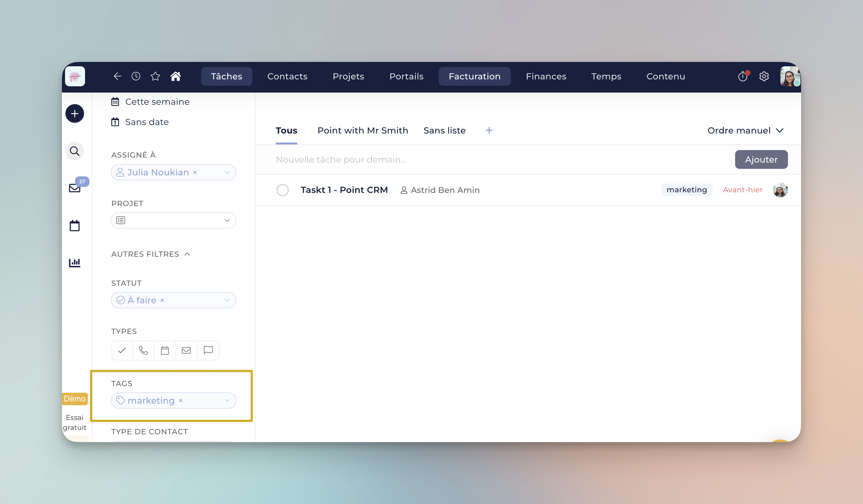
Task: Click the app logo in top bar
Action: pyautogui.click(x=75, y=76)
